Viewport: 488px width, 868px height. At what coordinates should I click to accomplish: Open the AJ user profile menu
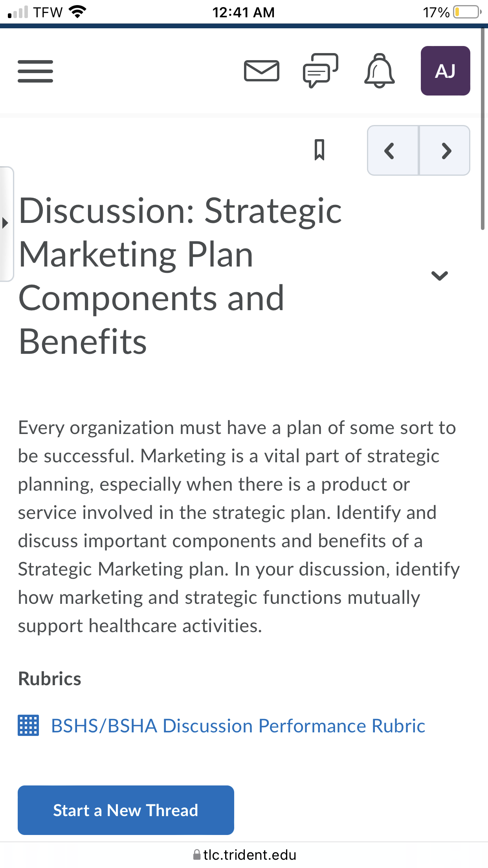(446, 71)
